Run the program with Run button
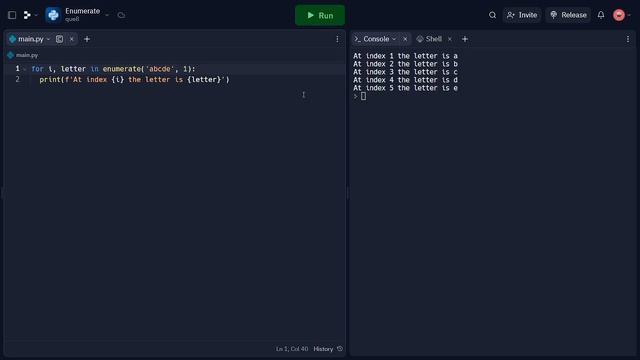Image resolution: width=640 pixels, height=360 pixels. tap(320, 15)
